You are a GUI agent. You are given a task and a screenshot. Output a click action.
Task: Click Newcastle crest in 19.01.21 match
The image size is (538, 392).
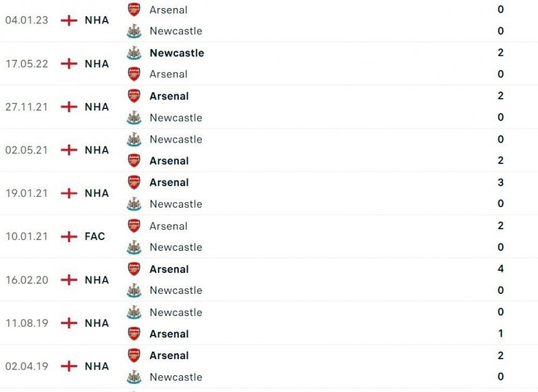[x=134, y=204]
